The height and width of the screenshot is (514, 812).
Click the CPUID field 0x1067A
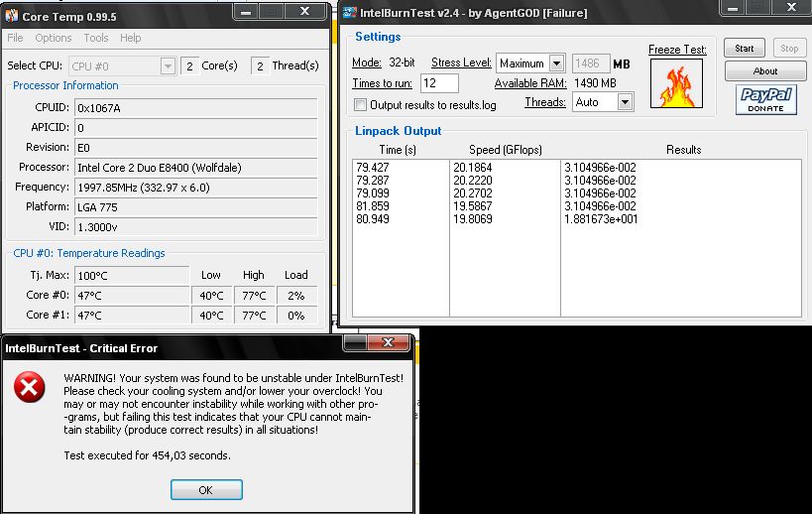195,108
